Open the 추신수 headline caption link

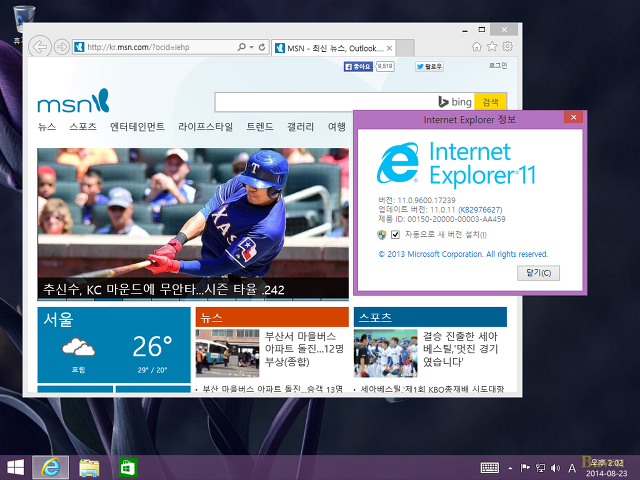164,289
